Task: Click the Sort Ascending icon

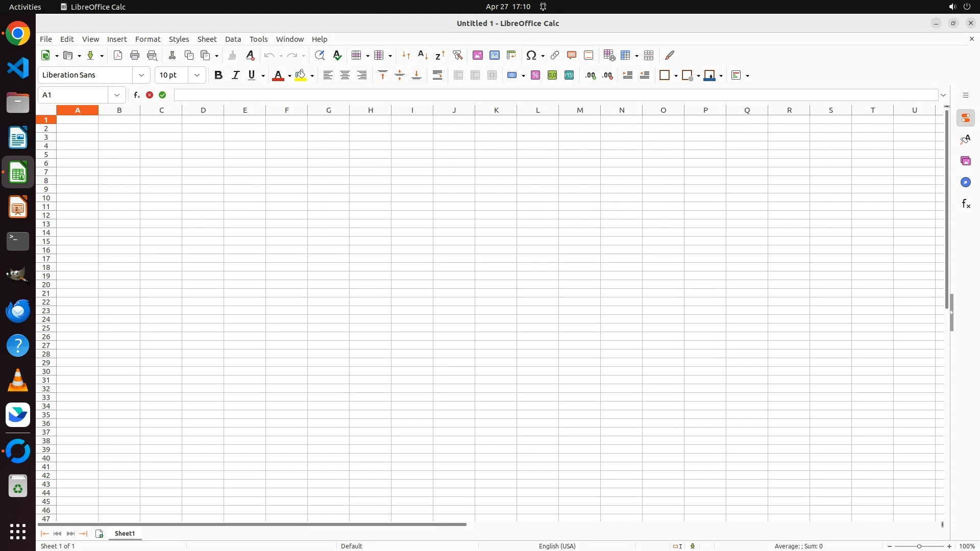Action: 423,55
